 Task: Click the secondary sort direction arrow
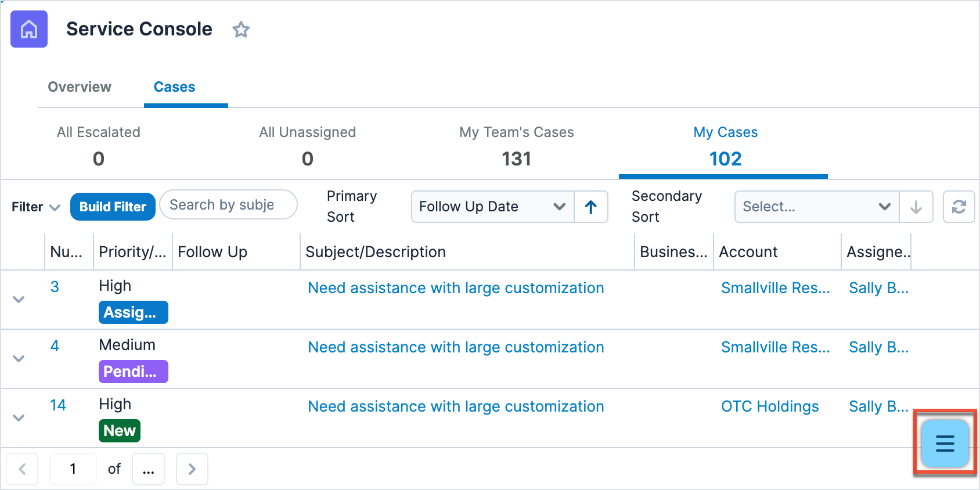click(x=916, y=207)
